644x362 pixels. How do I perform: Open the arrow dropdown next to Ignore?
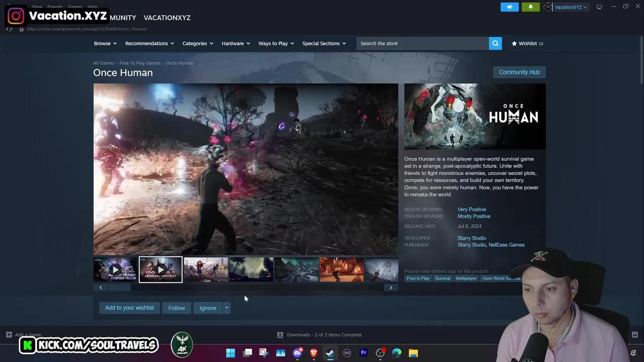coord(227,308)
